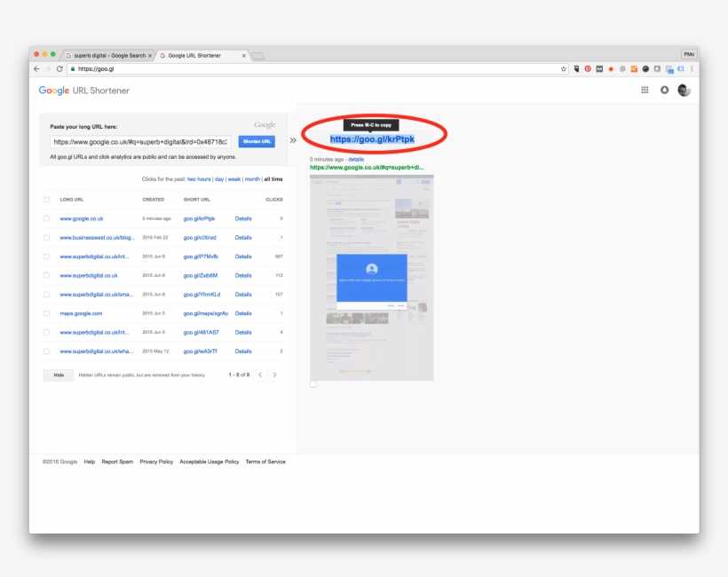The width and height of the screenshot is (728, 577).
Task: Click the Google account profile avatar
Action: [x=684, y=90]
